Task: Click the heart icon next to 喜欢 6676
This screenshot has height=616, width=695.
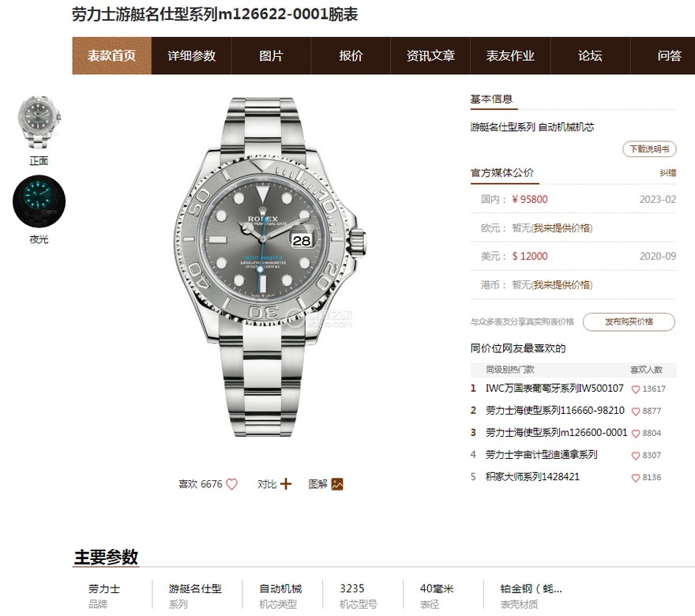Action: coord(232,484)
